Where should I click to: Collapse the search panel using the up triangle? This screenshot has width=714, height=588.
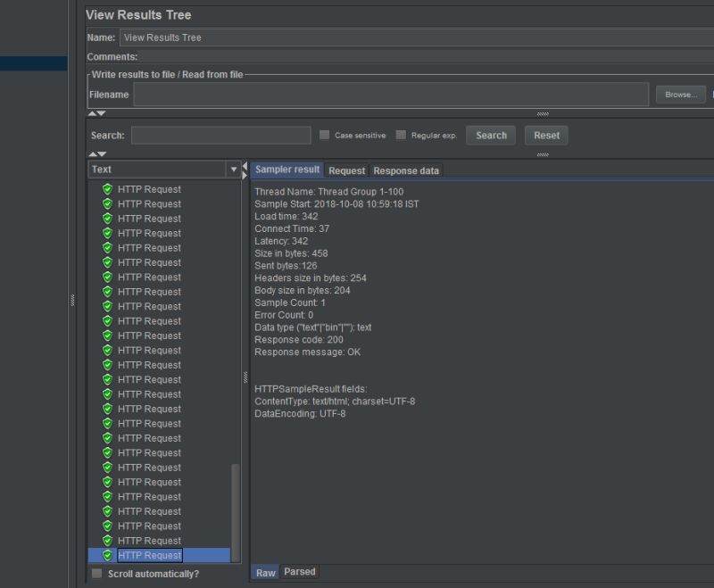[x=93, y=114]
